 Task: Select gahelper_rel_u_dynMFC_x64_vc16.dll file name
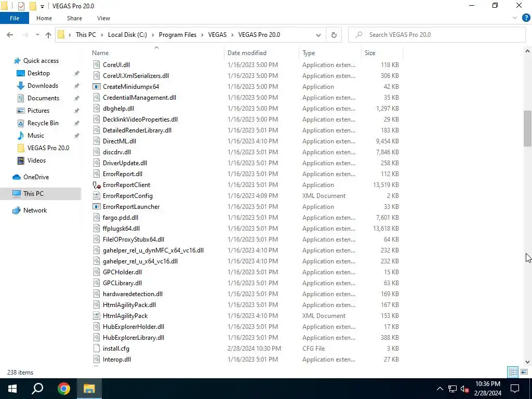tap(153, 250)
